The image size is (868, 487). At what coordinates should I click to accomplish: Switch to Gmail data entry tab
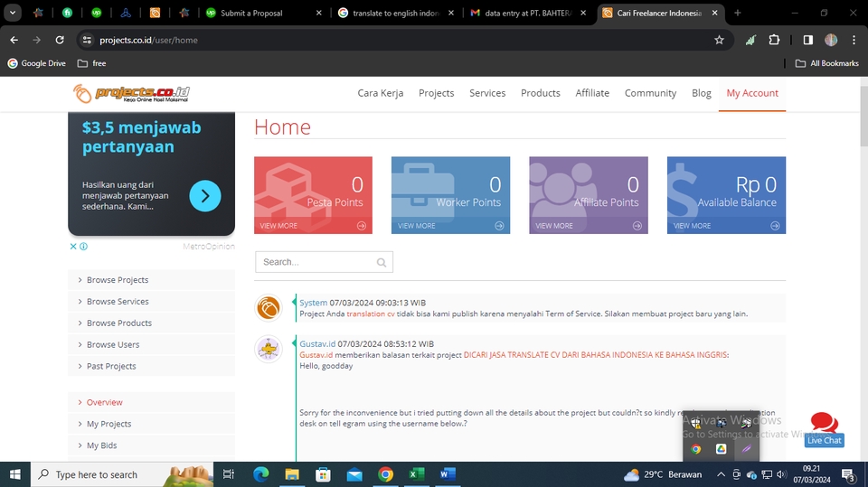[x=528, y=13]
